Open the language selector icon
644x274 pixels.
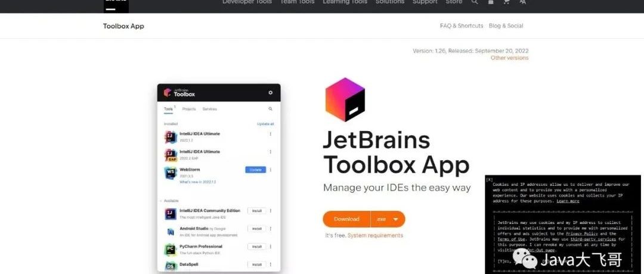click(522, 2)
